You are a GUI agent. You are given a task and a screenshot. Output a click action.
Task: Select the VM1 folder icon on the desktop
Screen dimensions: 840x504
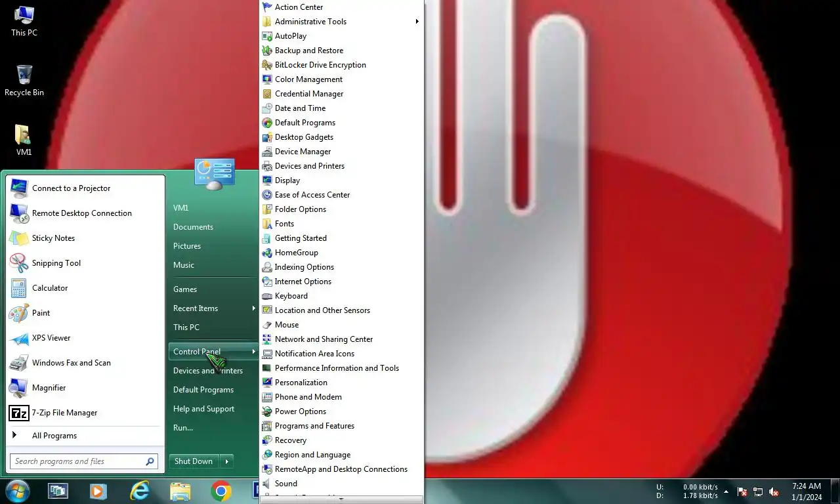[x=24, y=140]
